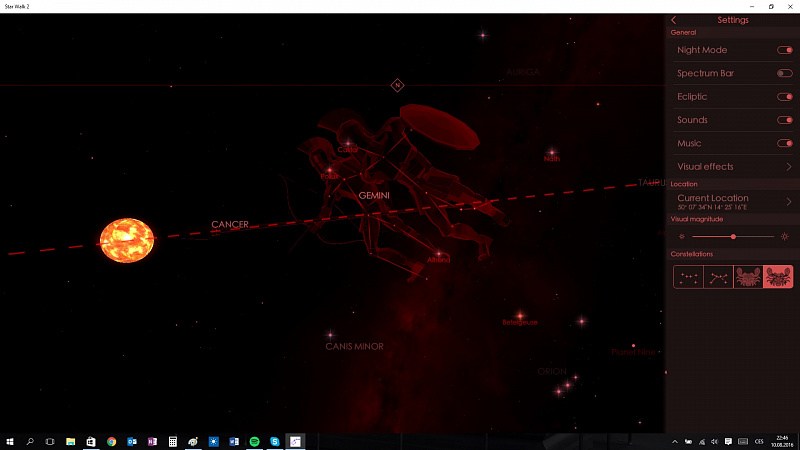
Task: Click the Planet Nine label
Action: (633, 352)
